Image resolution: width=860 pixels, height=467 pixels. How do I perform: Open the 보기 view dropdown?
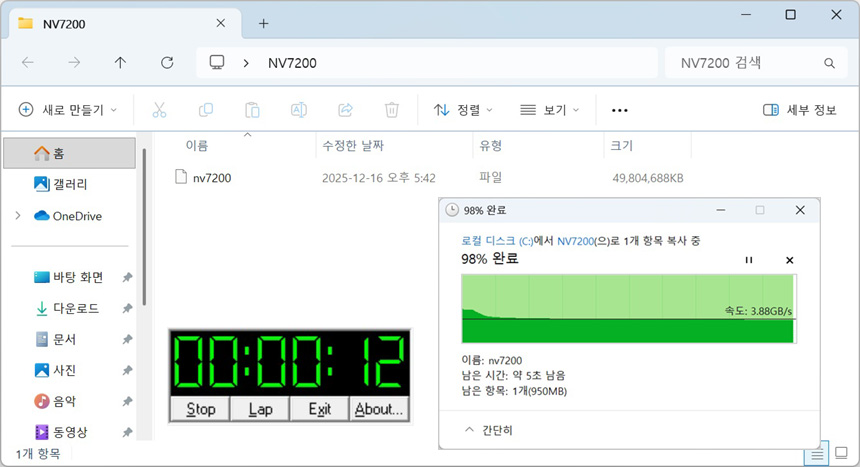pyautogui.click(x=549, y=110)
